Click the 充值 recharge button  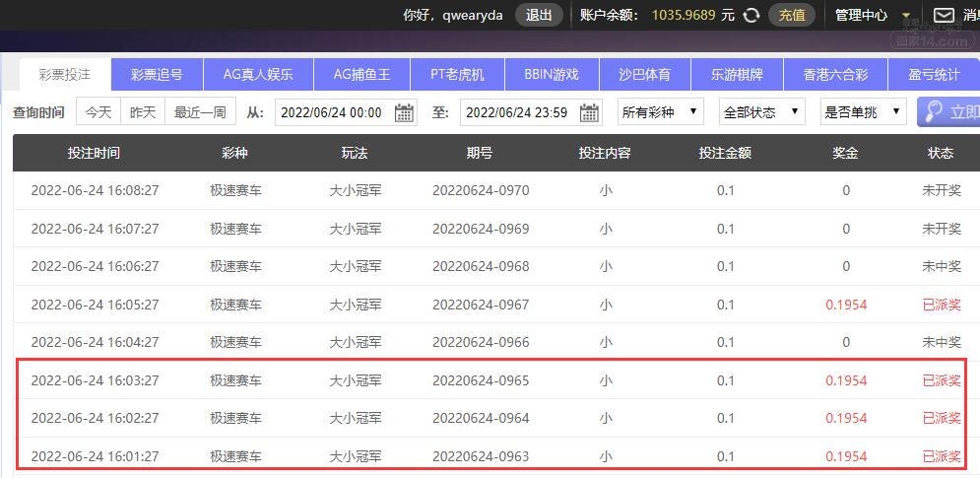pos(792,15)
